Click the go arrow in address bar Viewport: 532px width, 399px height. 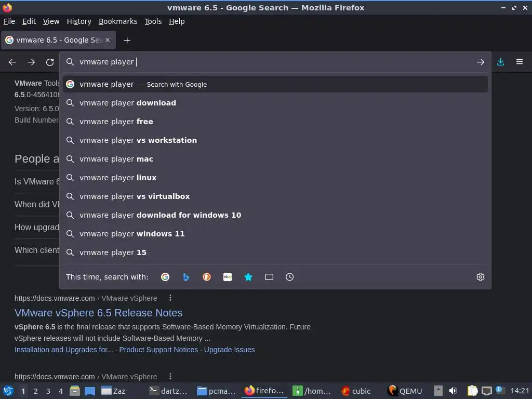click(481, 62)
